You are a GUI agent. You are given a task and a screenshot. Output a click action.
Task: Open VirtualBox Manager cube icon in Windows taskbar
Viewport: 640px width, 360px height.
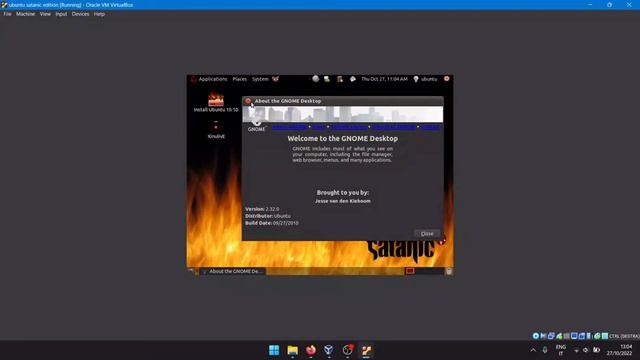[x=329, y=350]
